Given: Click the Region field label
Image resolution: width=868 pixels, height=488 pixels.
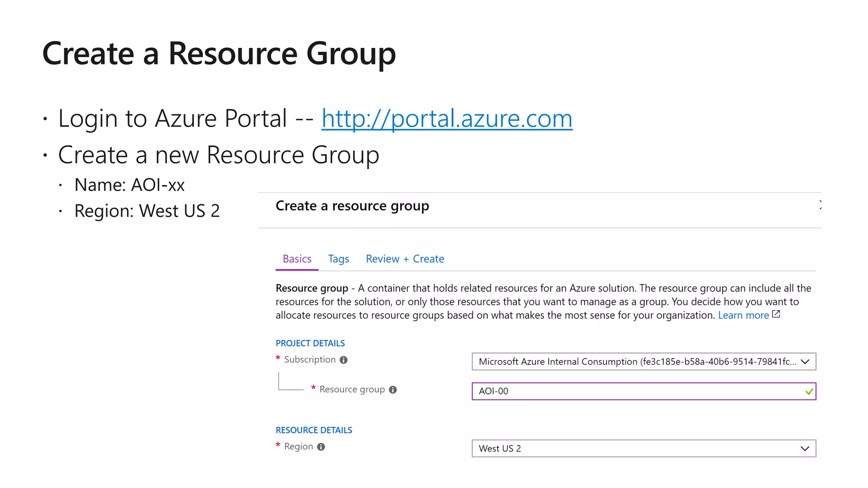Looking at the screenshot, I should pyautogui.click(x=299, y=446).
